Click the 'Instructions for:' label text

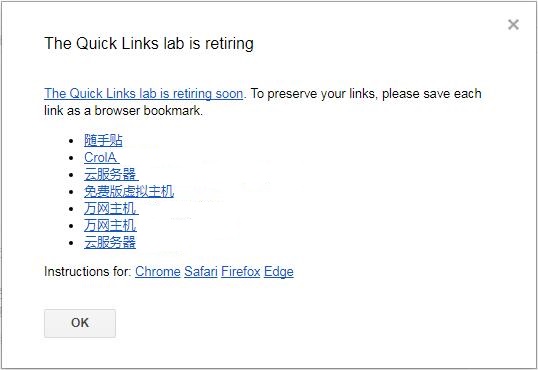pyautogui.click(x=88, y=271)
